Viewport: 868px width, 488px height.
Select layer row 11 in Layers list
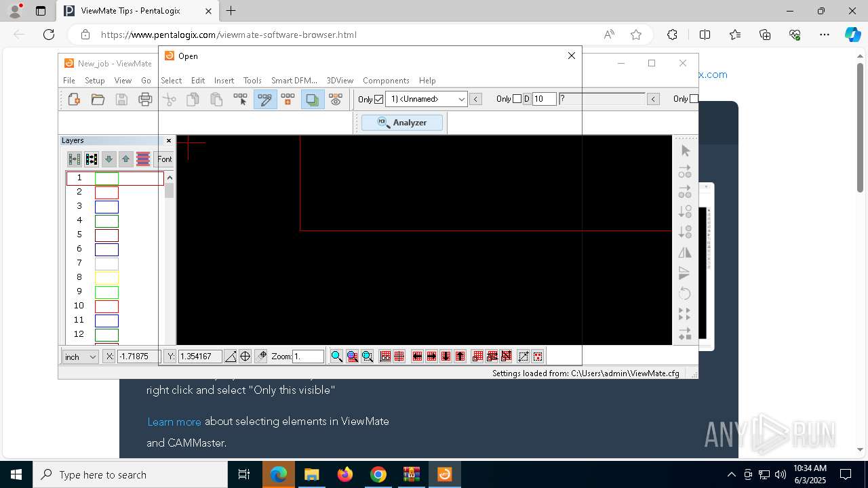coord(115,320)
